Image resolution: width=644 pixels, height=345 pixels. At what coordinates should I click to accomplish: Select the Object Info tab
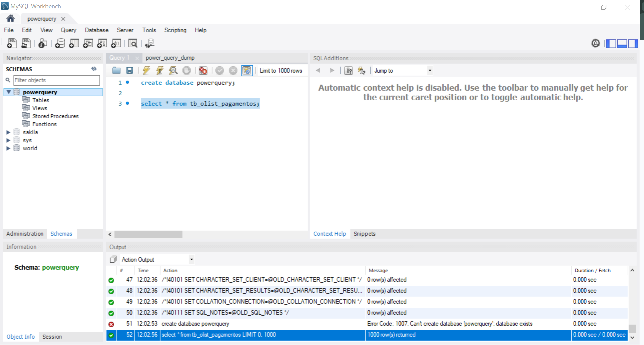21,337
